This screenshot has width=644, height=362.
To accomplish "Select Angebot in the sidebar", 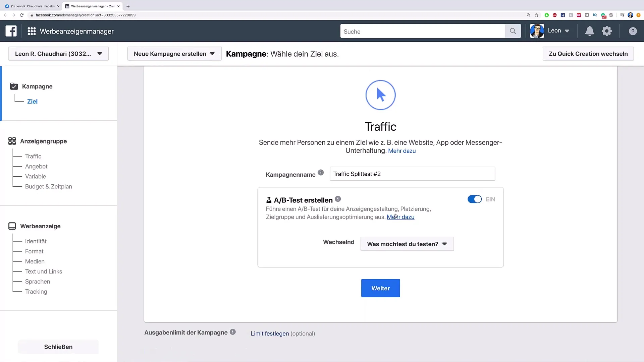I will tap(36, 167).
